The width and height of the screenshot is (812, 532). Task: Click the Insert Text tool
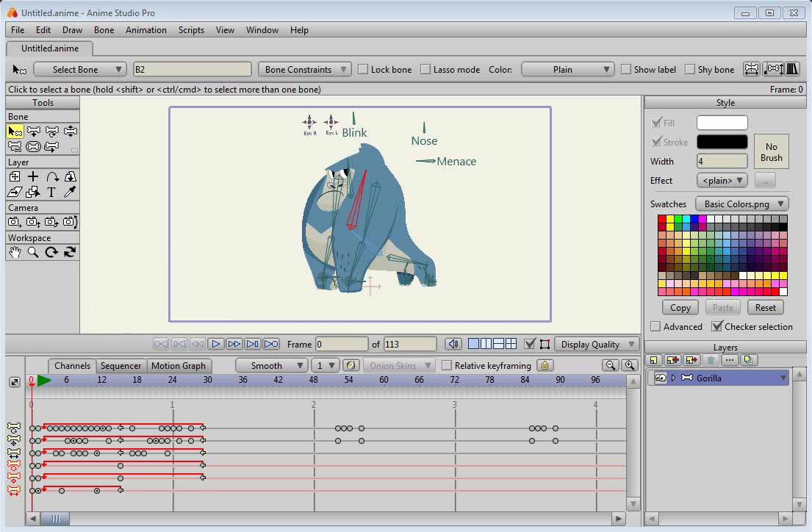51,193
